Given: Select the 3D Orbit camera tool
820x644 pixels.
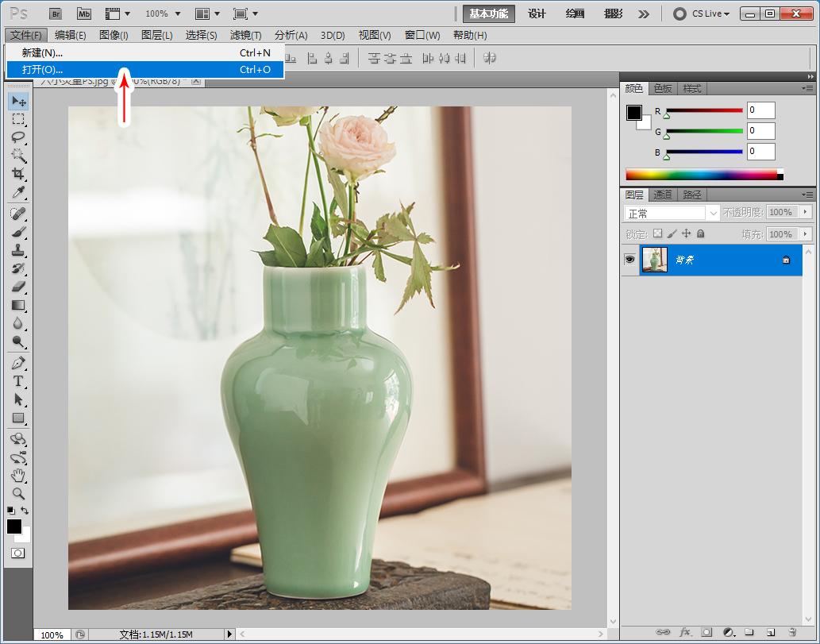Looking at the screenshot, I should pos(18,457).
